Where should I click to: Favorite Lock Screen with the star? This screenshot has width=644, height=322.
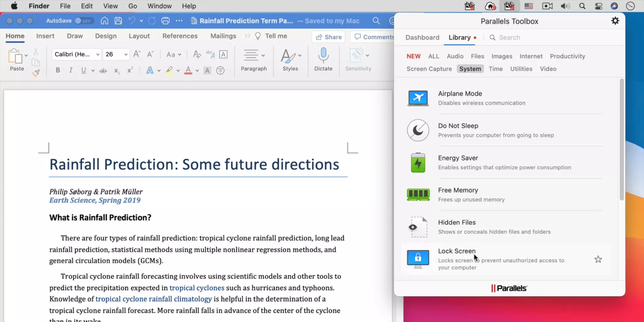(x=598, y=259)
